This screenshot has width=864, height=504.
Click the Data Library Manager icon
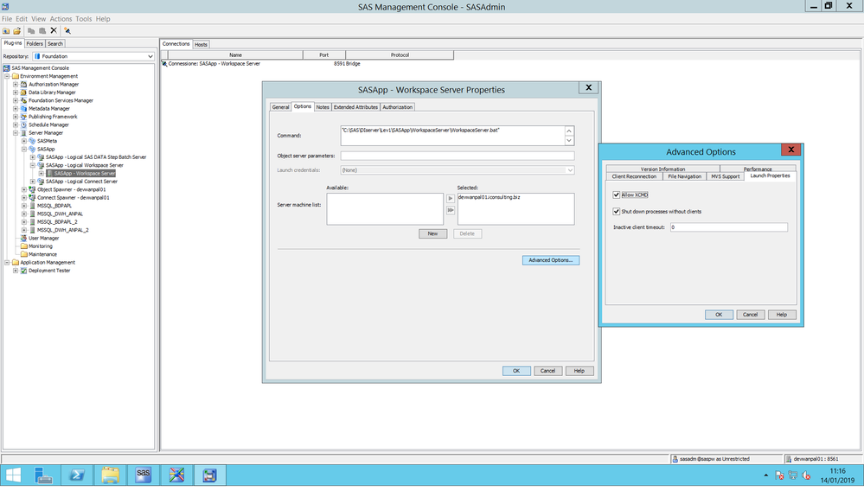(x=23, y=93)
